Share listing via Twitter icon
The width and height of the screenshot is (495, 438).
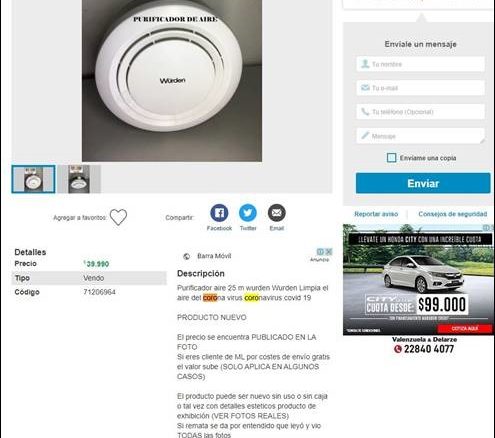(x=248, y=213)
